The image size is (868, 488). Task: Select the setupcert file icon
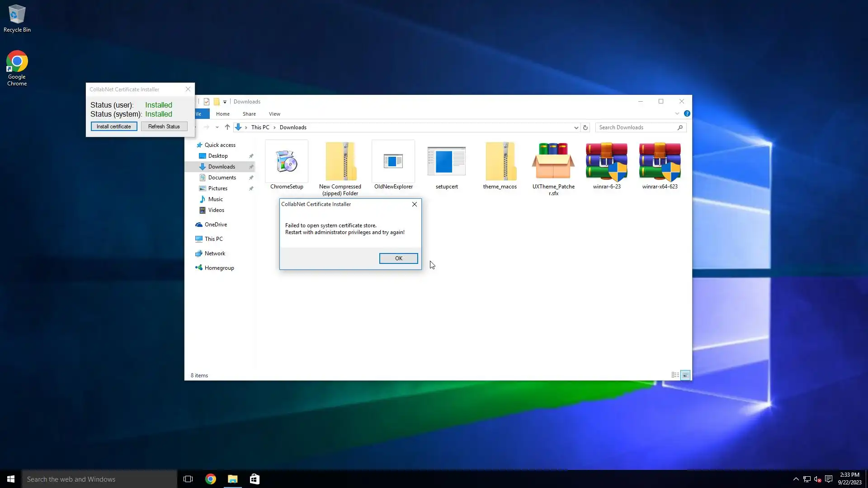click(x=446, y=163)
